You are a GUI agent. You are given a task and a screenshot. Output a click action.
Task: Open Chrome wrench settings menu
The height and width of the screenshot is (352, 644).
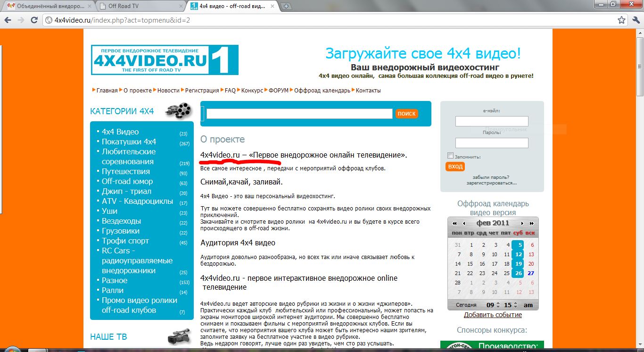point(635,20)
